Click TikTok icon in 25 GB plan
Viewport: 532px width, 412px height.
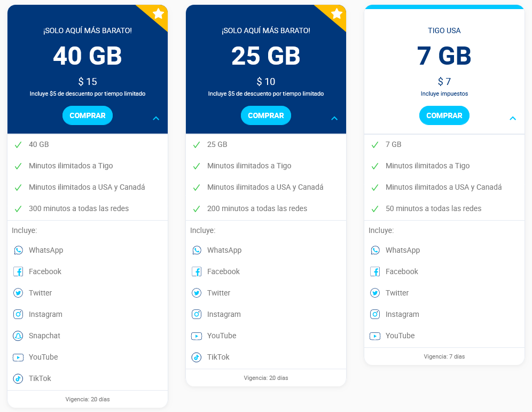coord(197,357)
